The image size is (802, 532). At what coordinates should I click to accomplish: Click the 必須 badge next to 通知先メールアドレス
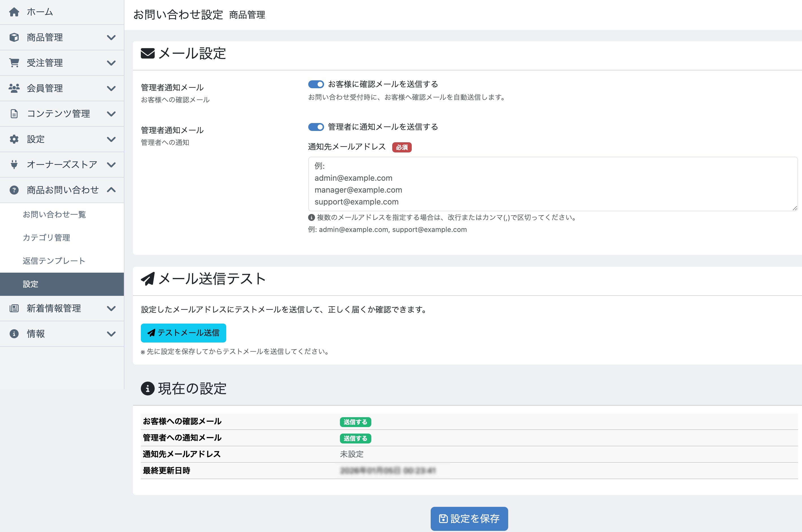tap(402, 147)
